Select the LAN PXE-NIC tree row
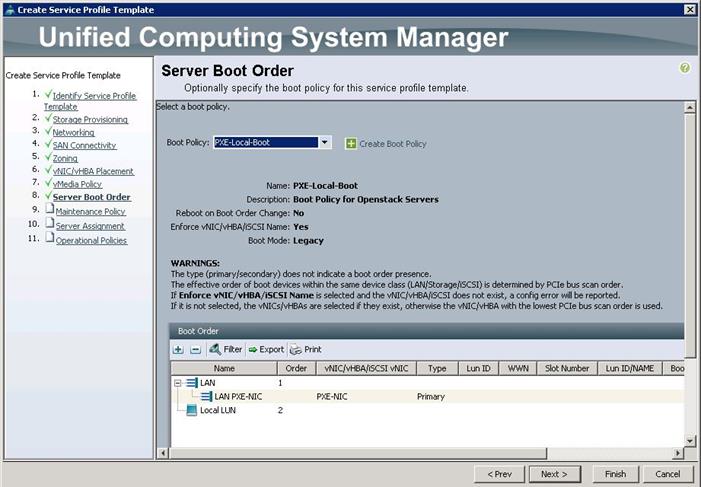This screenshot has height=487, width=701. [x=427, y=396]
